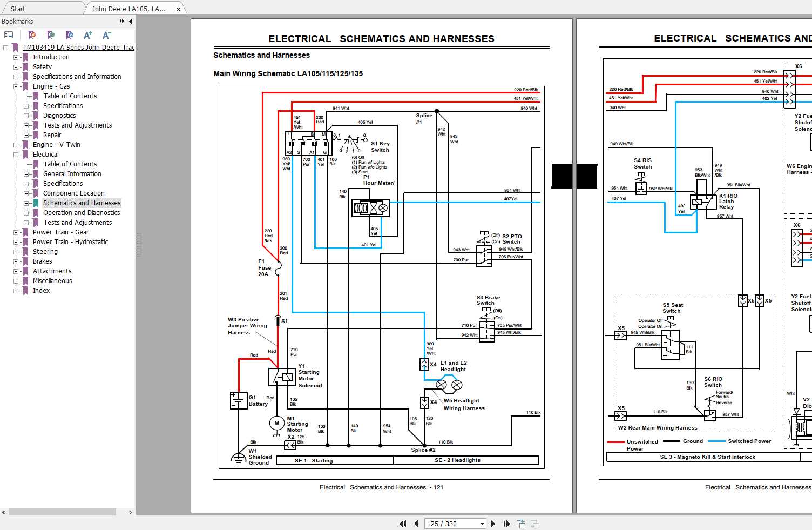Click the previous view icon
Image resolution: width=812 pixels, height=530 pixels.
coord(521,524)
